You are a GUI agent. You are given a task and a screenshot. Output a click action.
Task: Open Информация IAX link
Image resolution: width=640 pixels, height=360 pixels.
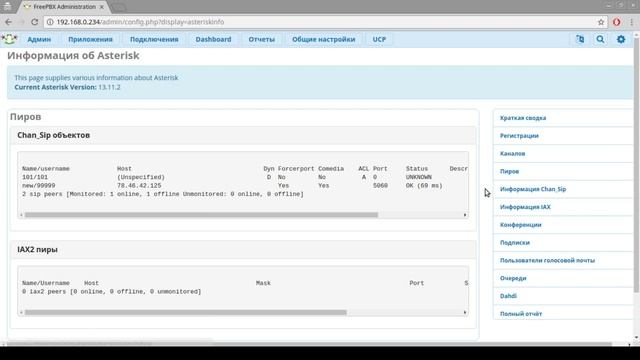coord(525,207)
